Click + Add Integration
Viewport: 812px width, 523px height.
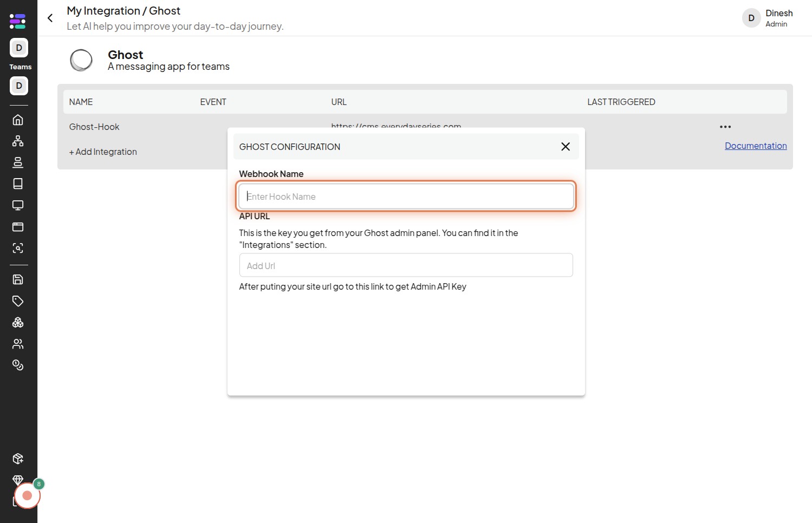point(103,152)
